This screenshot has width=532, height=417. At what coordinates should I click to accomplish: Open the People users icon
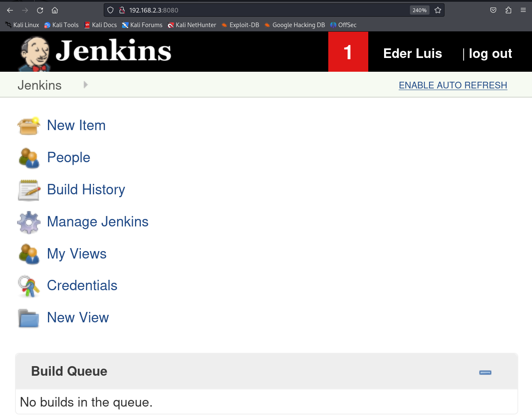[x=28, y=158]
